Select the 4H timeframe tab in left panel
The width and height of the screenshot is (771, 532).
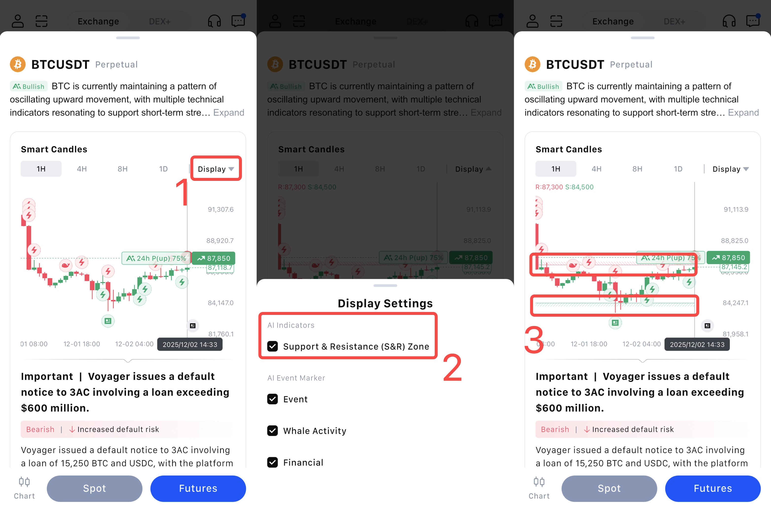tap(82, 169)
